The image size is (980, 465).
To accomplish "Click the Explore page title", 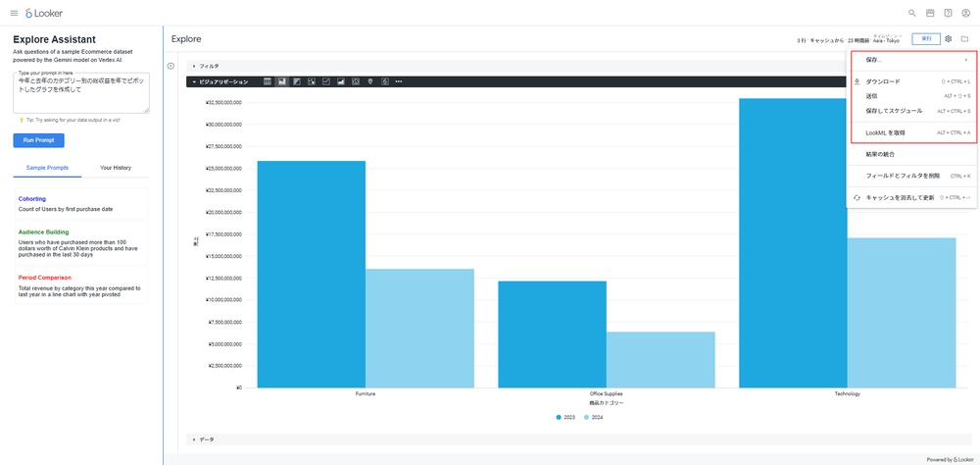I will (x=186, y=39).
